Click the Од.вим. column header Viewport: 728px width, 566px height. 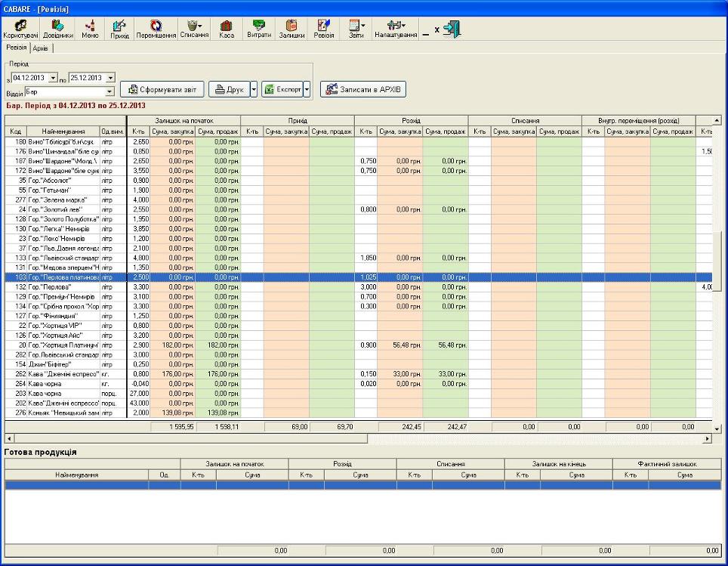pos(113,131)
